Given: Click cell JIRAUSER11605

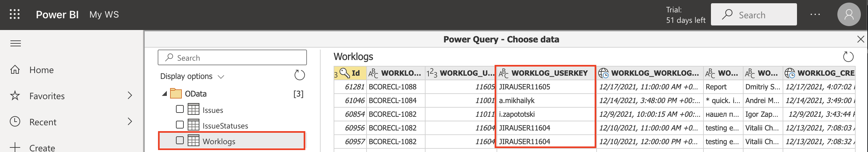Looking at the screenshot, I should [546, 87].
